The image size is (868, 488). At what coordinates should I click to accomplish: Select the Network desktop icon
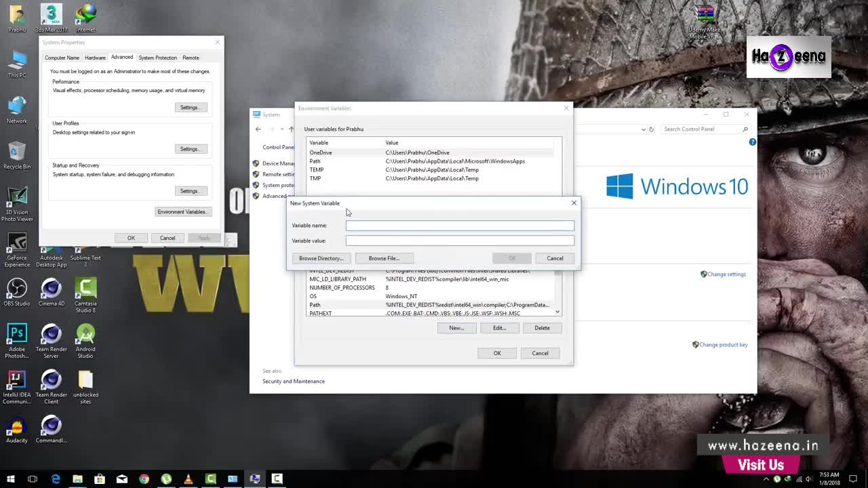tap(17, 110)
